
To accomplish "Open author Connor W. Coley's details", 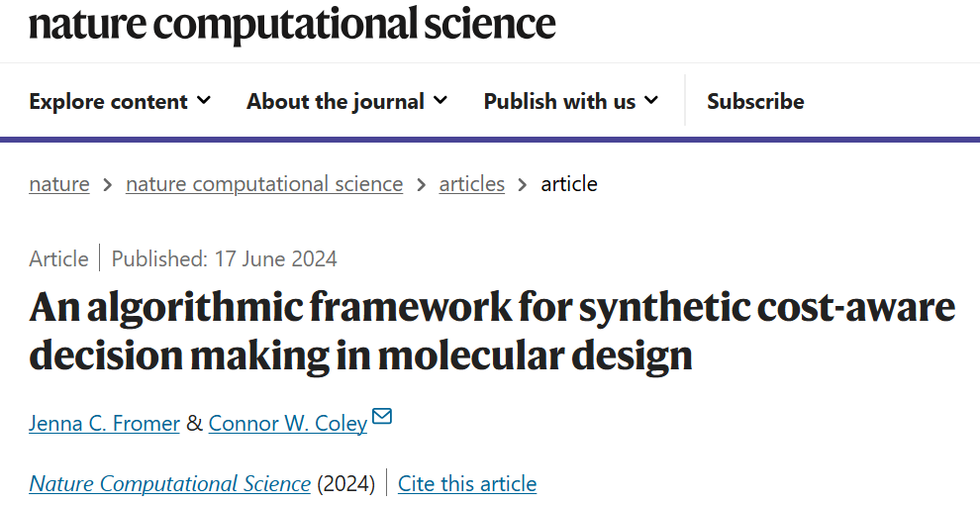I will coord(288,423).
